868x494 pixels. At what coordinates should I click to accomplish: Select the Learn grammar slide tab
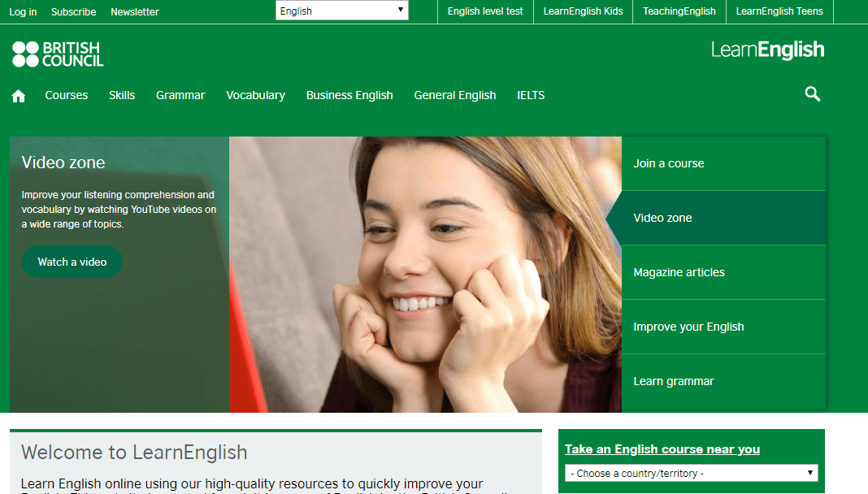(723, 381)
